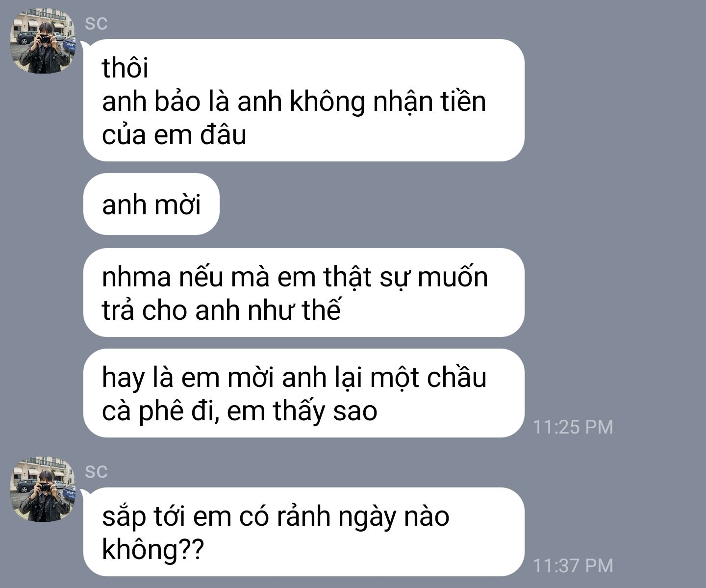This screenshot has width=706, height=588.
Task: Tap the SC sender name above "sắp tới" message
Action: (x=96, y=472)
